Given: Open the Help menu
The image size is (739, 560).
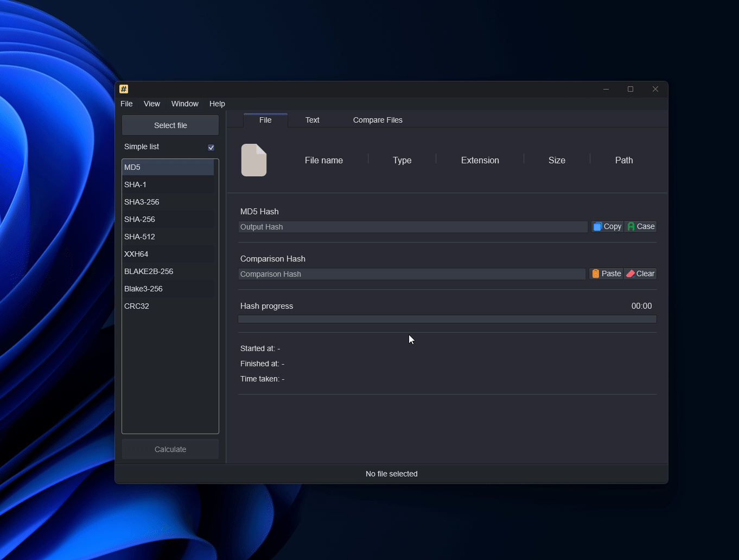Looking at the screenshot, I should click(217, 104).
